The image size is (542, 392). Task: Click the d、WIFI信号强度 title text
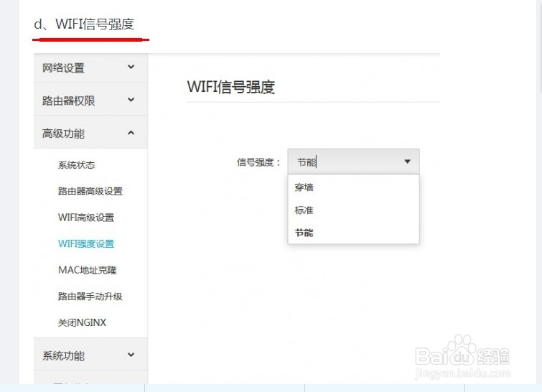tap(84, 24)
